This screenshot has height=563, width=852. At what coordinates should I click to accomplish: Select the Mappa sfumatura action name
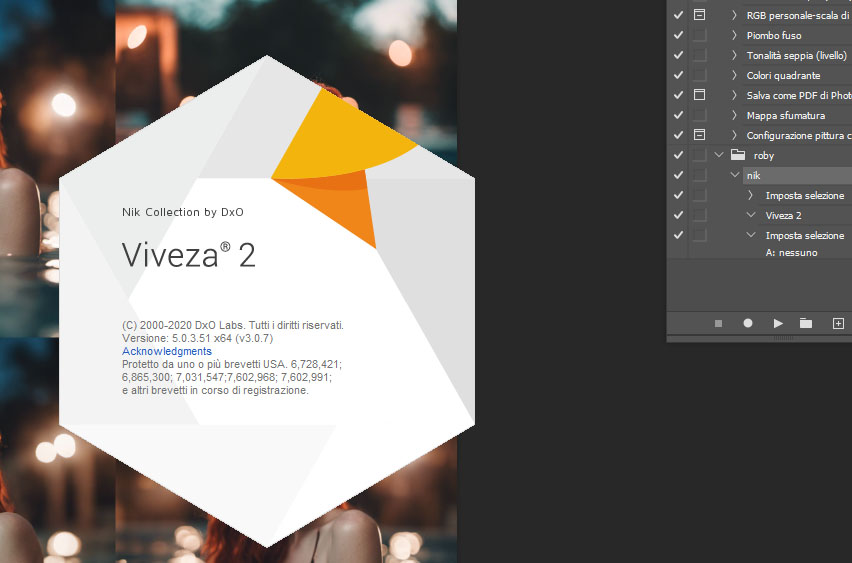786,115
